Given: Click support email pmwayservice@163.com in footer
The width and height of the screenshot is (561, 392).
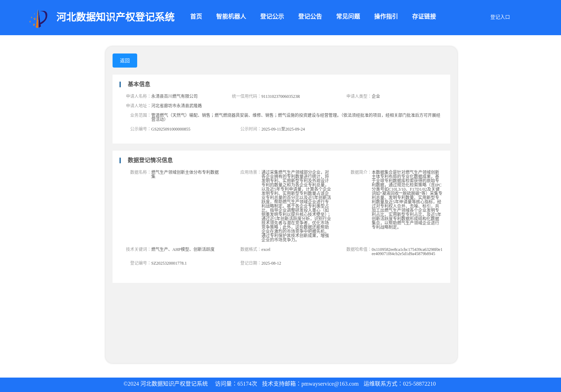Looking at the screenshot, I should pyautogui.click(x=330, y=384).
